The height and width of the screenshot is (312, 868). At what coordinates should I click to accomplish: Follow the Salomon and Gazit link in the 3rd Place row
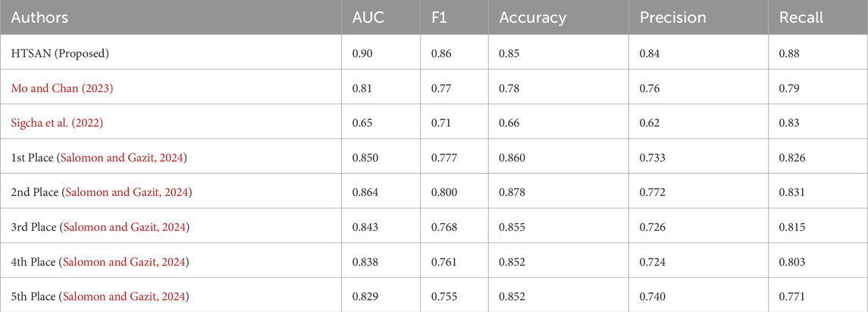(x=126, y=228)
